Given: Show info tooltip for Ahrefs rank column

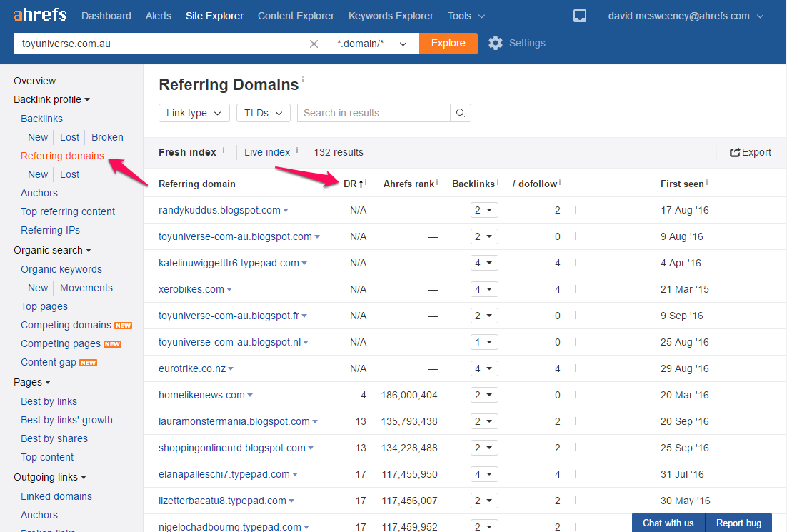Looking at the screenshot, I should tap(437, 182).
